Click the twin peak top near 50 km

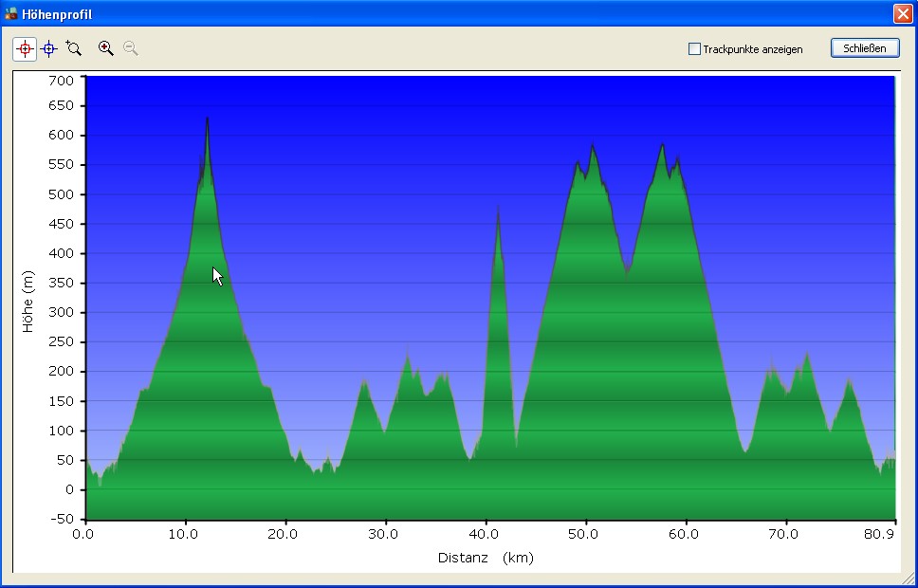[x=593, y=147]
